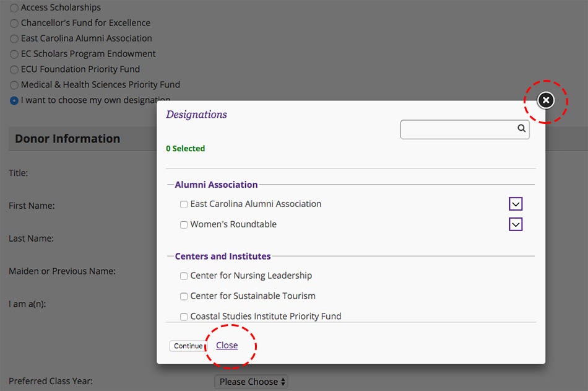Click the Close link in the dialog

[x=227, y=345]
